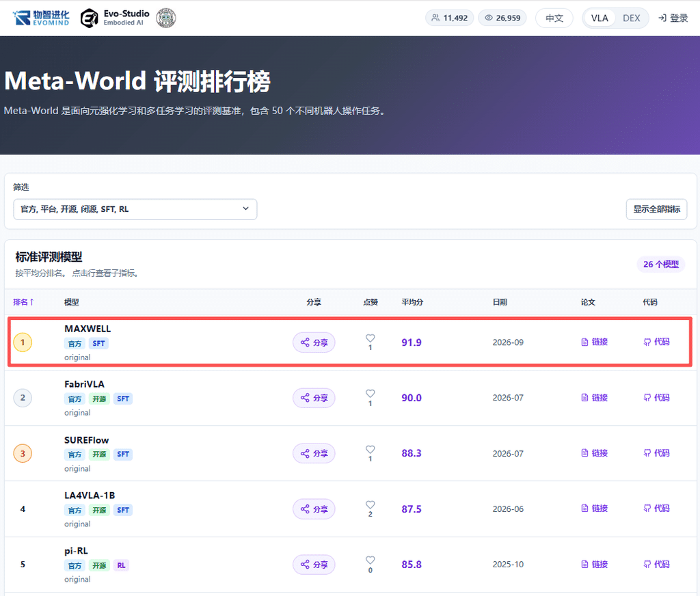The width and height of the screenshot is (700, 596).
Task: Click 显示全部指标 button
Action: [x=656, y=209]
